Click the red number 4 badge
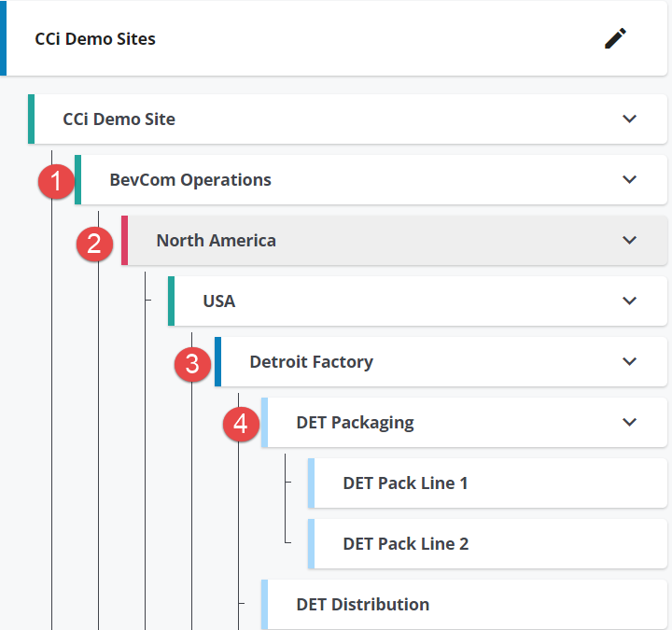The width and height of the screenshot is (672, 630). tap(241, 425)
